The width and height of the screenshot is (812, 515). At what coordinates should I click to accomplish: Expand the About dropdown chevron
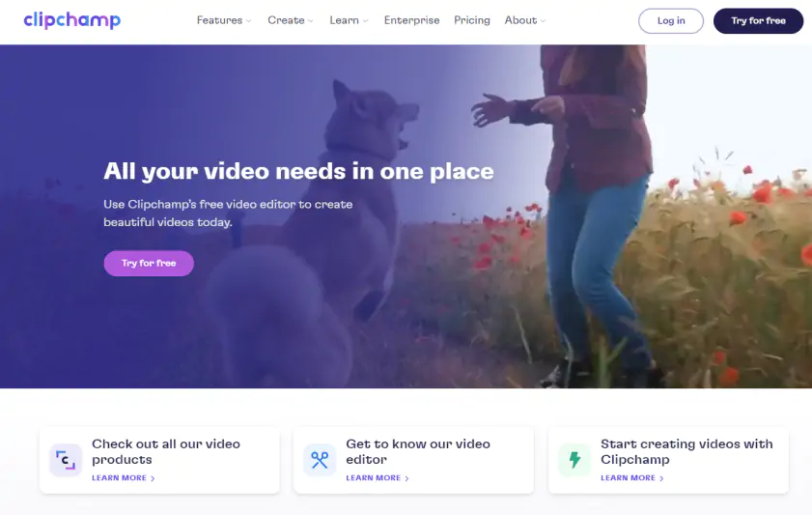click(x=544, y=21)
